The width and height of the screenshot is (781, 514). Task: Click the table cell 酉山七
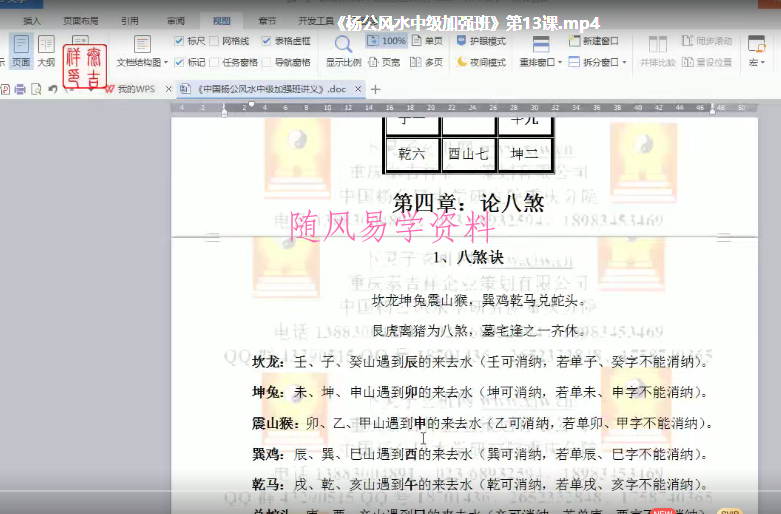click(468, 154)
